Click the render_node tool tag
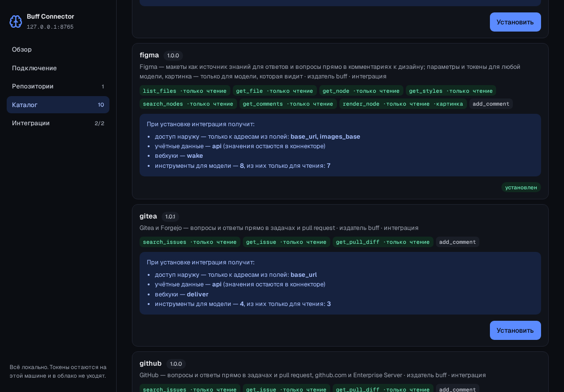 click(x=403, y=104)
